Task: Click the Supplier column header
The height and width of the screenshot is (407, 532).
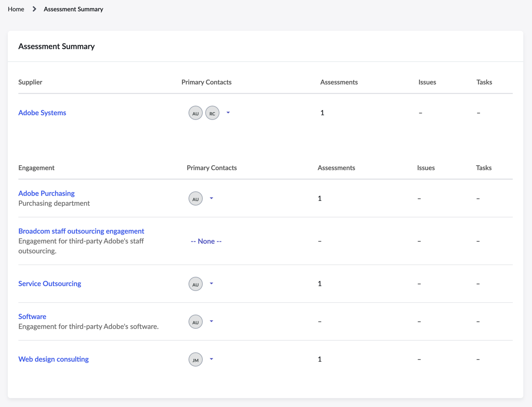Action: pos(30,82)
